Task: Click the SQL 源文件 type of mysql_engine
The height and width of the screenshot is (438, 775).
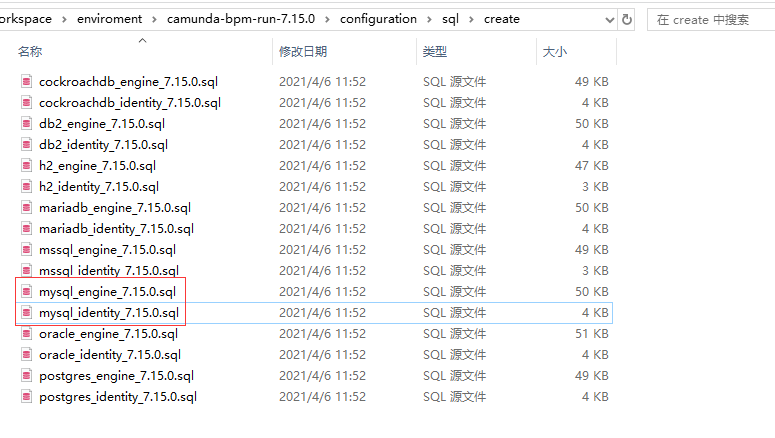Action: point(454,292)
